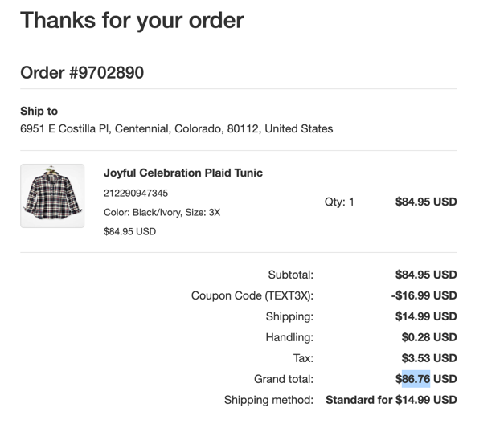This screenshot has width=504, height=432.
Task: Click the $3.53 USD tax amount
Action: (x=429, y=358)
